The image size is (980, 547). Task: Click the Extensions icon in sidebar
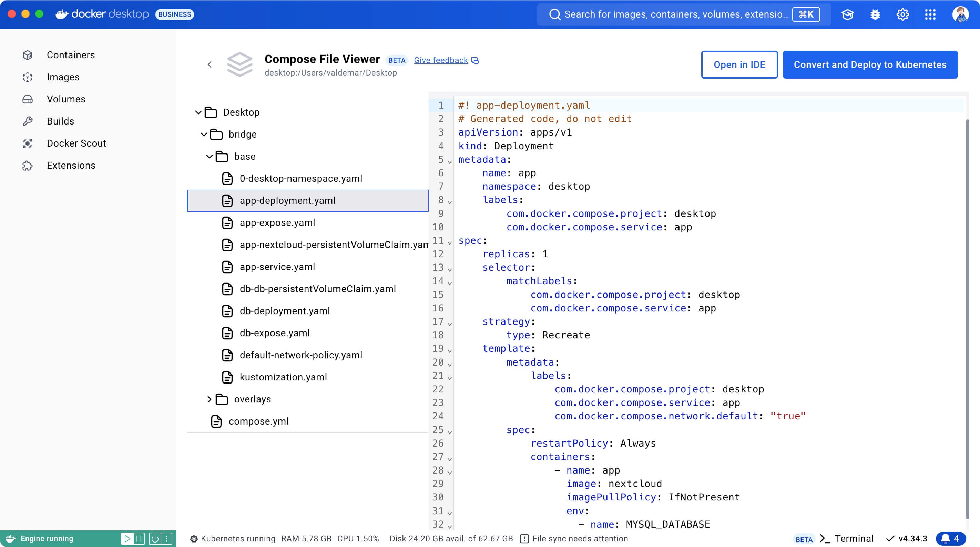pos(27,165)
